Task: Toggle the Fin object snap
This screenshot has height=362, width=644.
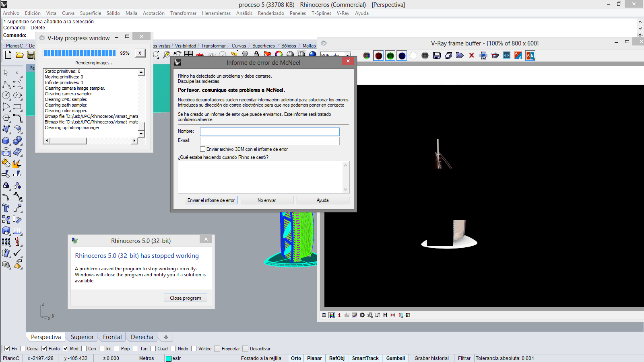Action: [x=7, y=349]
